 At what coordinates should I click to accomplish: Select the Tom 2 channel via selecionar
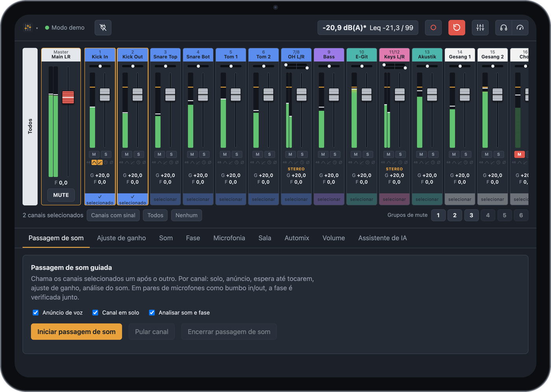pos(264,199)
